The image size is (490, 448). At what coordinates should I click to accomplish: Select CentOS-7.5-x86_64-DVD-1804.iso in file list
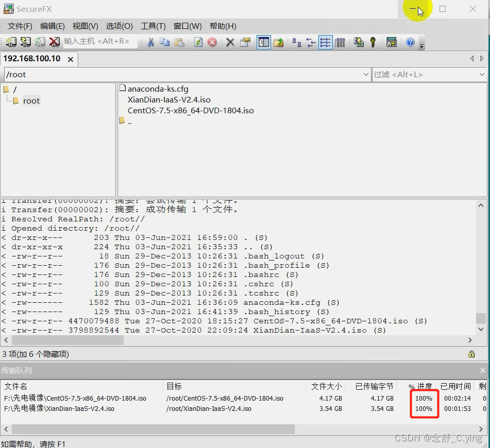[191, 111]
